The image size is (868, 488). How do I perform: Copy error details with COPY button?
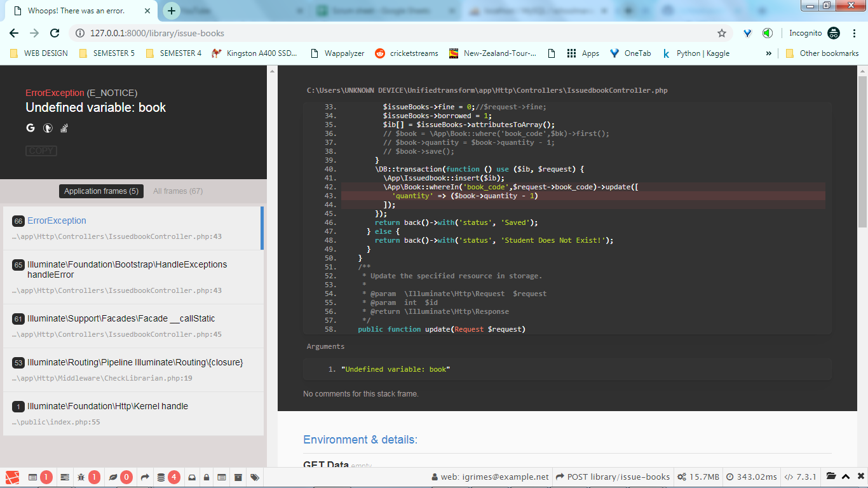click(41, 151)
